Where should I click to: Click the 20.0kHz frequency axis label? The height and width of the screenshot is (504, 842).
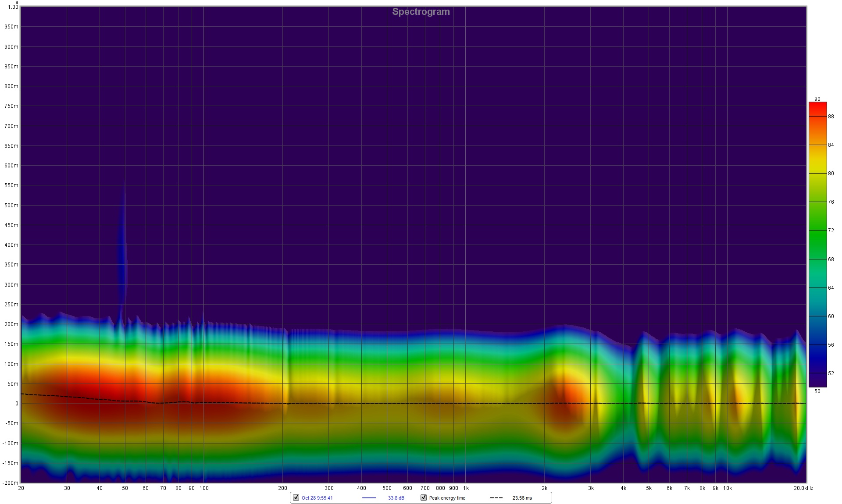(803, 488)
